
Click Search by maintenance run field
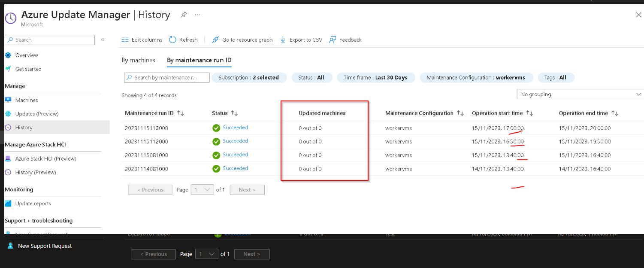click(x=167, y=77)
